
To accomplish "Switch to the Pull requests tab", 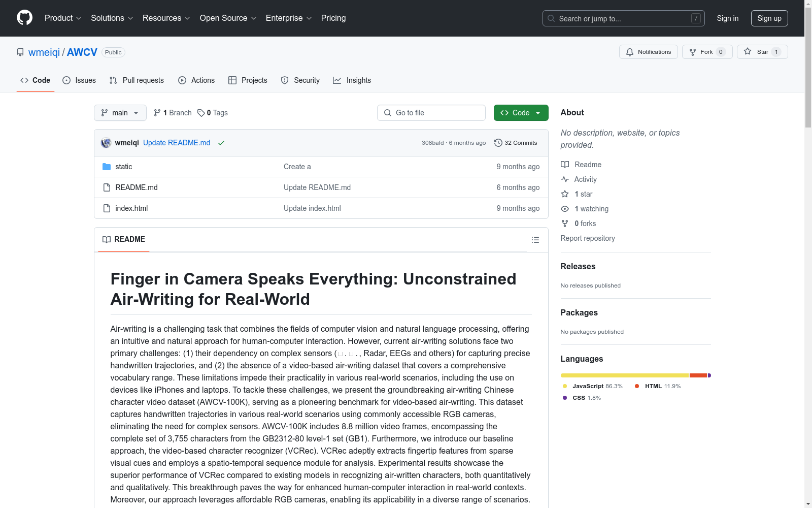I will [x=137, y=80].
